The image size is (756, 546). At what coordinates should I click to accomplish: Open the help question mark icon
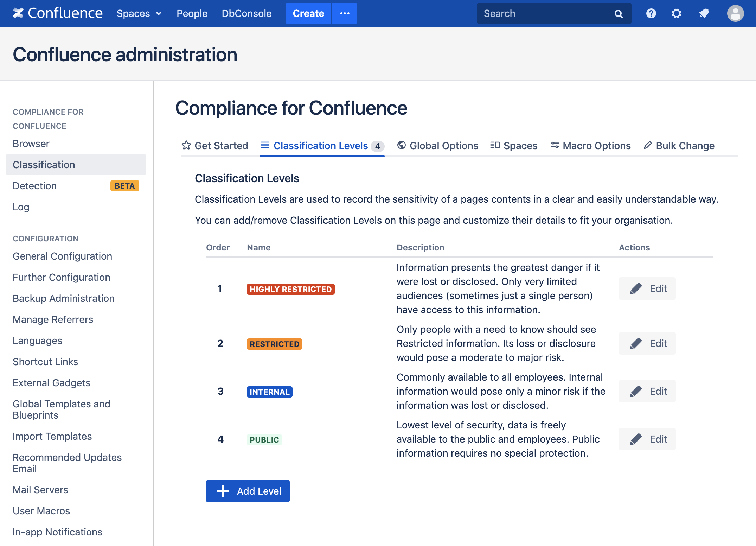tap(651, 13)
